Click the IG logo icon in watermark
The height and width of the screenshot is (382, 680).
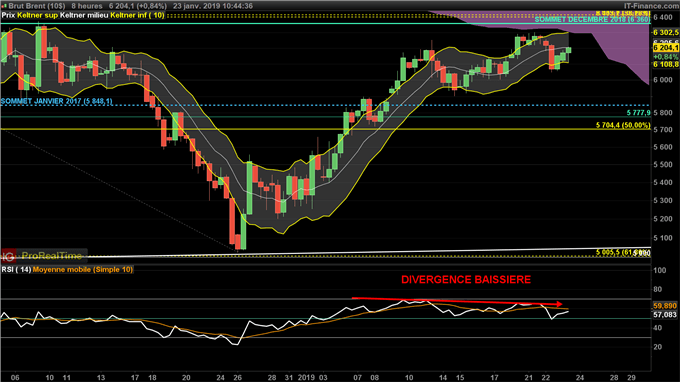[x=8, y=256]
